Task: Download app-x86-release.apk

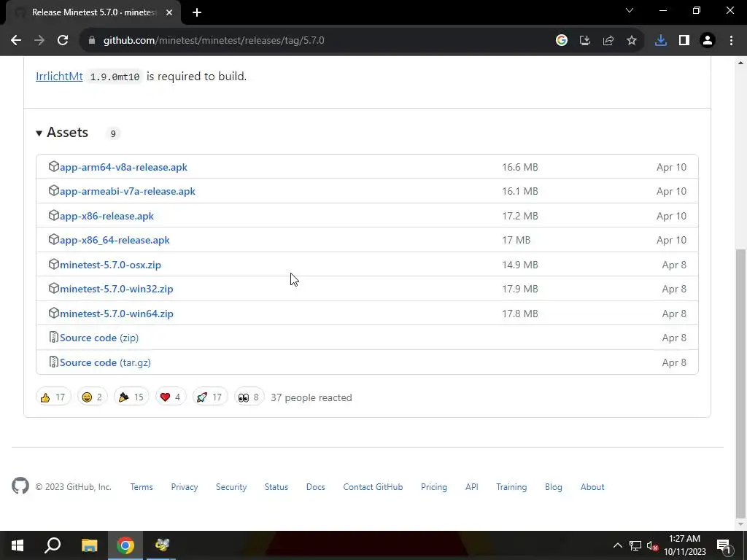Action: (107, 216)
